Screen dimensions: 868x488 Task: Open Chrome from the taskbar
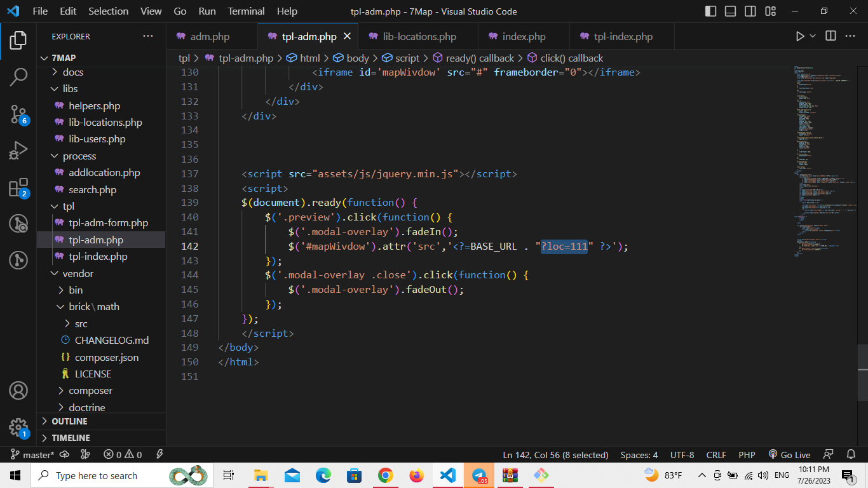(x=385, y=475)
